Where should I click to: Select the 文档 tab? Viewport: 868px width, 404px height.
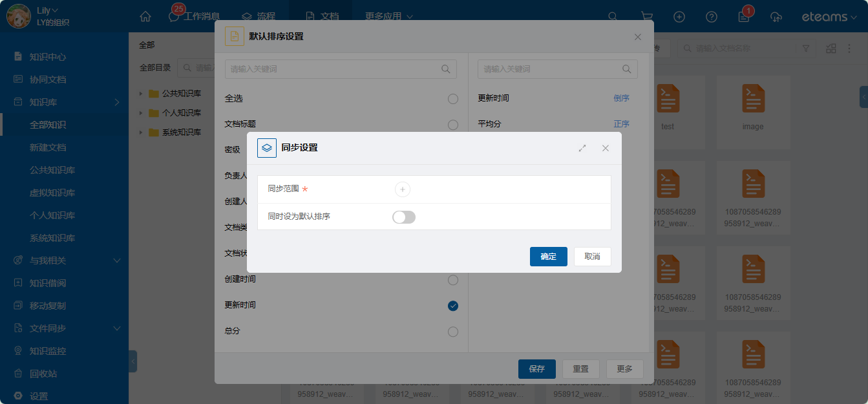click(x=323, y=16)
